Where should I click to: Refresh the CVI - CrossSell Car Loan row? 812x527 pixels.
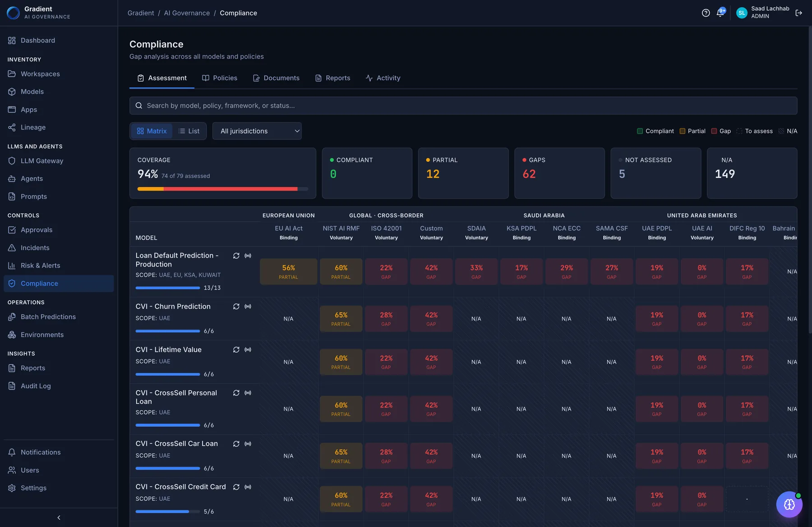point(236,444)
